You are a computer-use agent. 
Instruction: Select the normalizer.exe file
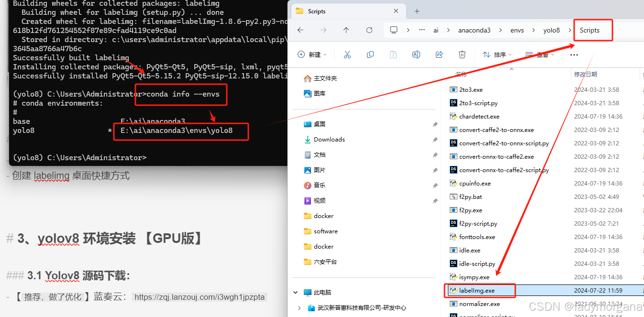[479, 304]
